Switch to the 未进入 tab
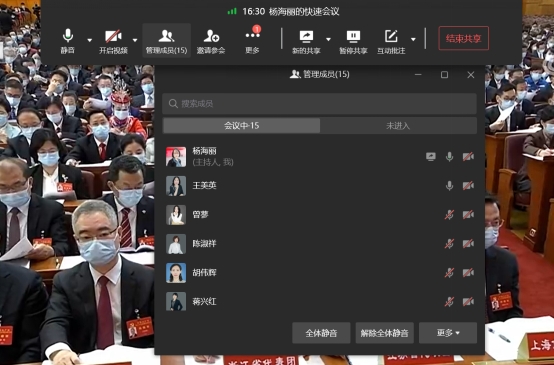Image resolution: width=554 pixels, height=365 pixels. (398, 125)
